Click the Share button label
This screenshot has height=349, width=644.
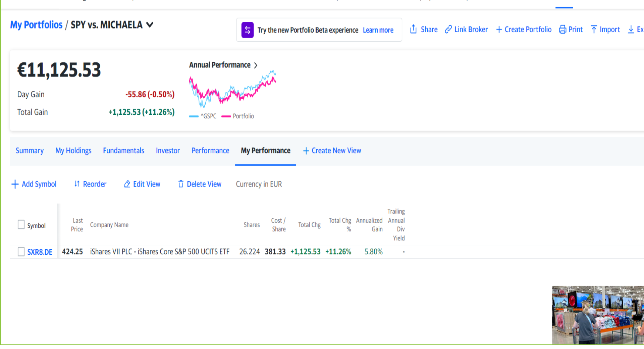[429, 30]
